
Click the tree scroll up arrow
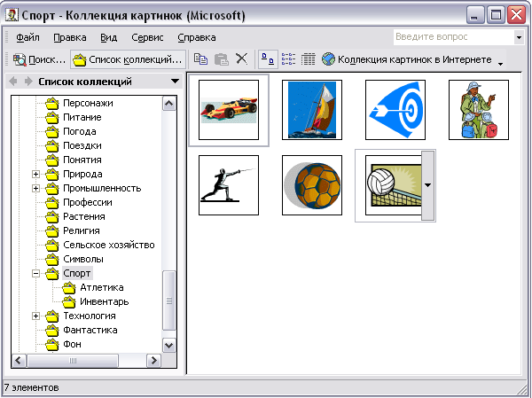pyautogui.click(x=169, y=104)
